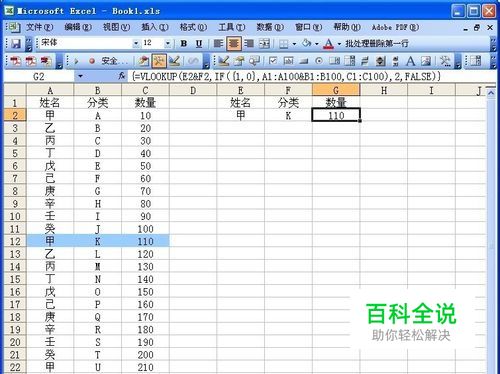Viewport: 500px width, 374px height.
Task: Select the Check Box control tool
Action: 273,61
